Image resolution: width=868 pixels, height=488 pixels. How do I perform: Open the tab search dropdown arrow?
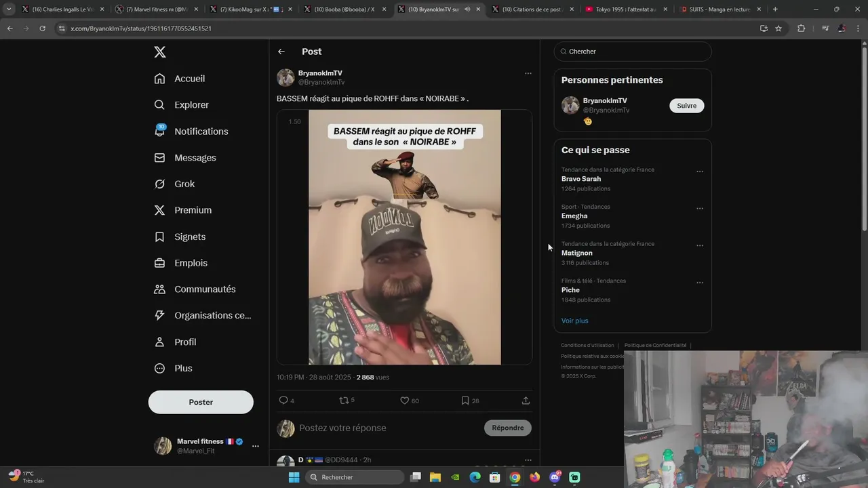tap(9, 9)
